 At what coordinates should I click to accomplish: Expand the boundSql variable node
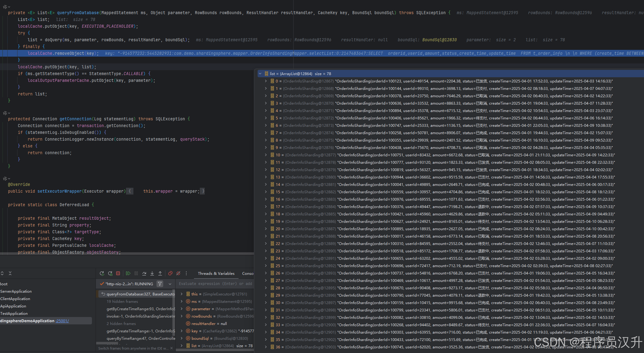coord(182,339)
